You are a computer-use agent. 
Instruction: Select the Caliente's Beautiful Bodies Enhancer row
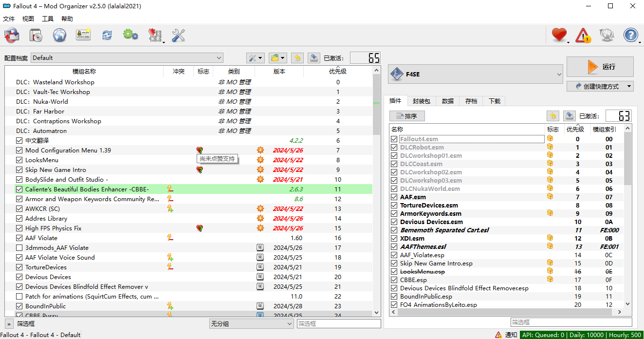click(189, 189)
